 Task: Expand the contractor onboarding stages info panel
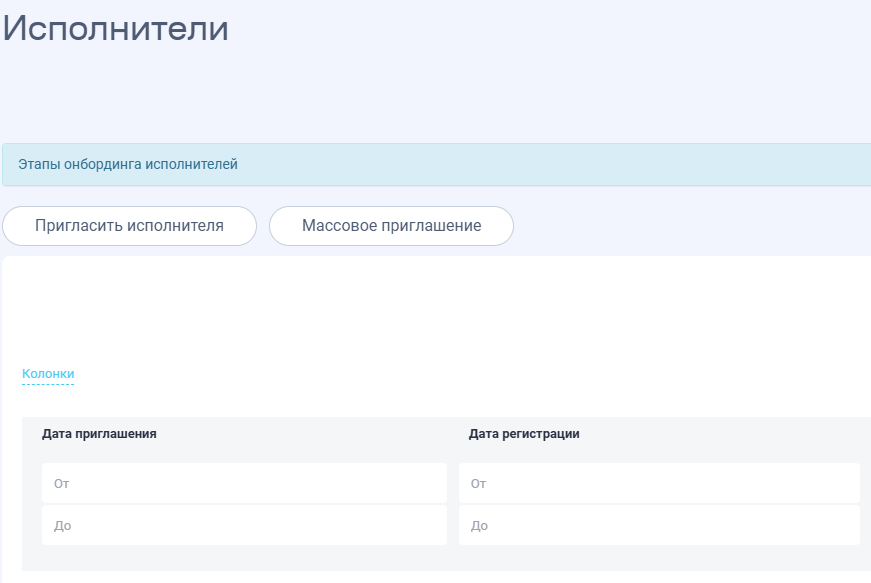tap(128, 164)
